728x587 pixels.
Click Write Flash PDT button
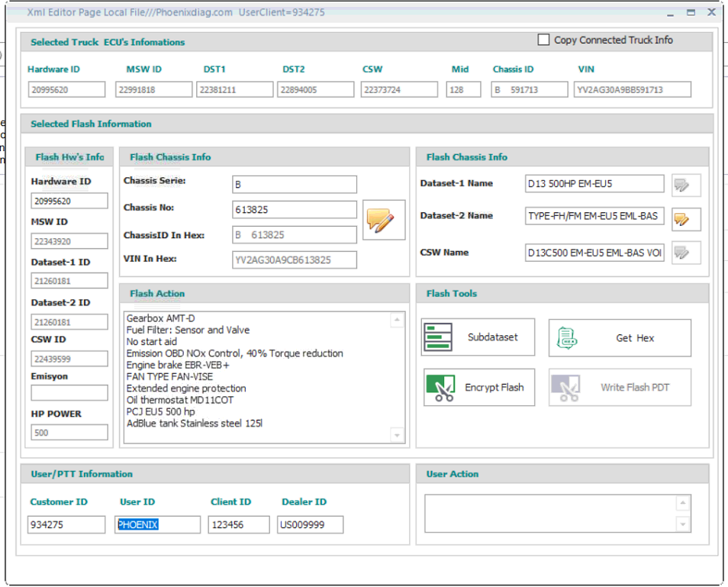[x=620, y=387]
